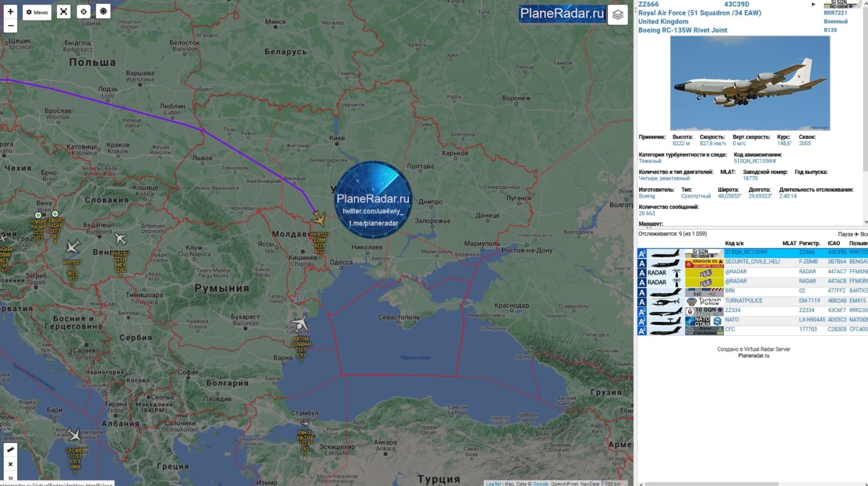Viewport: 868px width, 486px height.
Task: Click the Planeradar.ru footer link
Action: (753, 356)
